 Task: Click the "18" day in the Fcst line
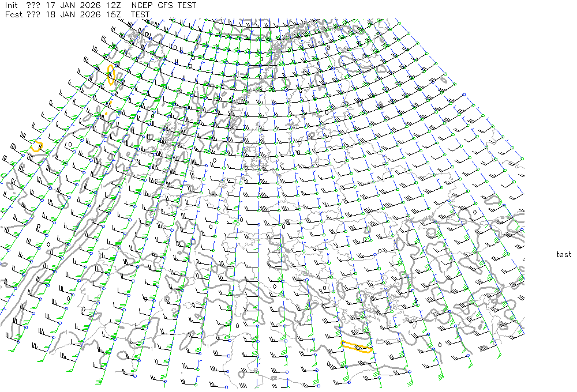(50, 14)
